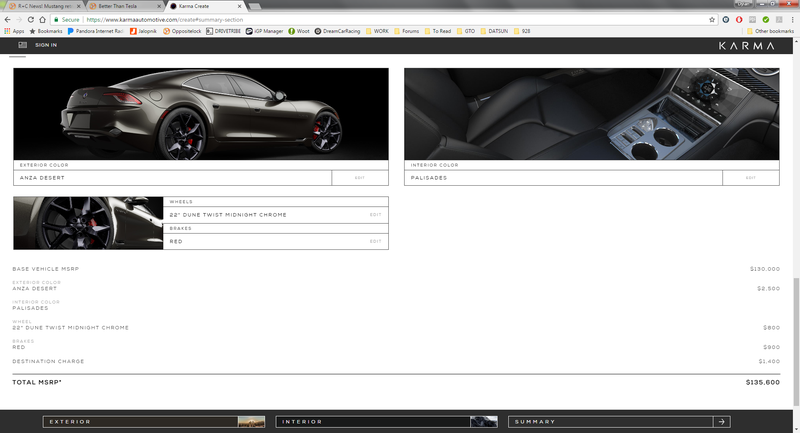This screenshot has width=800, height=433.
Task: Expand the Forums bookmarks folder
Action: click(x=407, y=31)
